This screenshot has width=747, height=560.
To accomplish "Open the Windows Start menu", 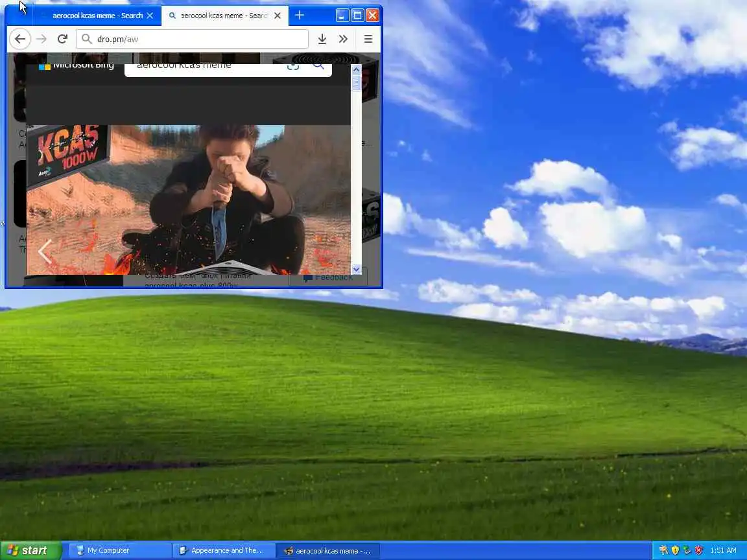I will [x=31, y=550].
